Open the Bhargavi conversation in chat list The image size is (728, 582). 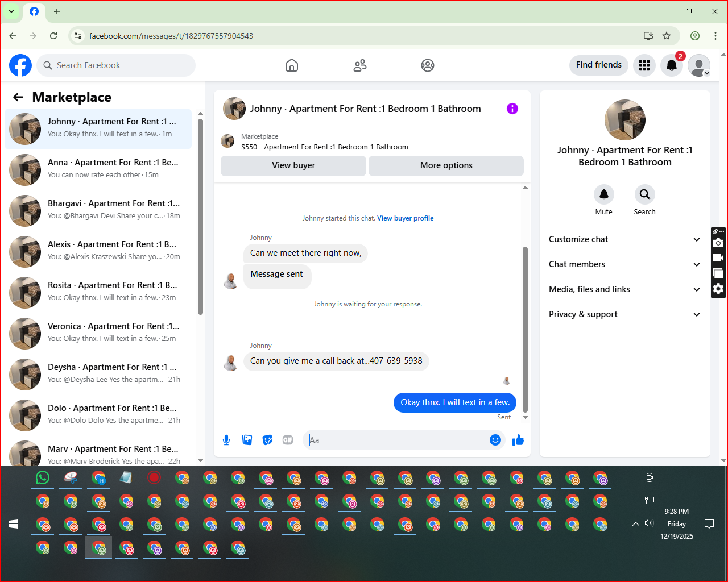coord(98,211)
